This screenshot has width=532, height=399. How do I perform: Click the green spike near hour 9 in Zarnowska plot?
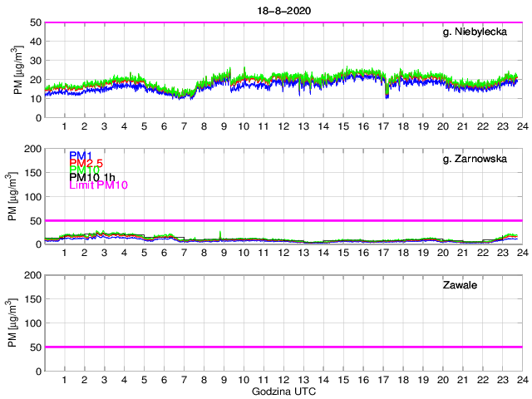[x=220, y=233]
